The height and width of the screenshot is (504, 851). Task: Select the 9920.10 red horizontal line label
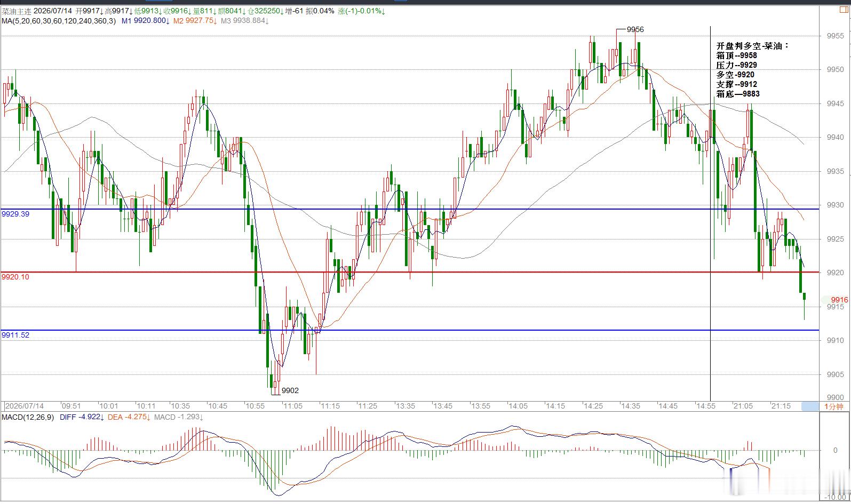point(15,277)
